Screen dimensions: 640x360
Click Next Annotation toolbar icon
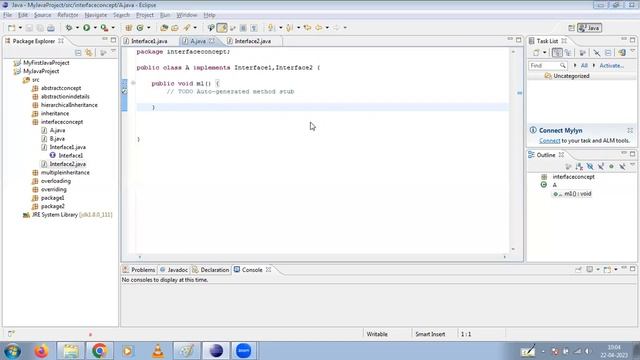(271, 28)
